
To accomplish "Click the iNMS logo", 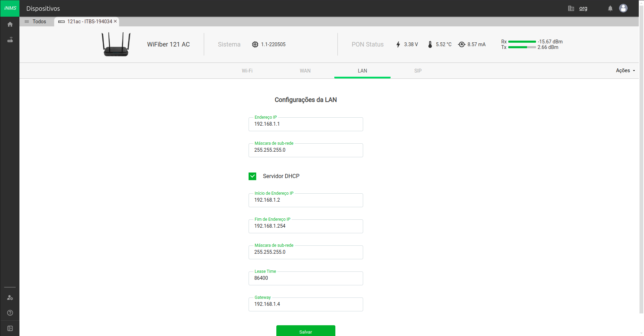I will pyautogui.click(x=10, y=8).
